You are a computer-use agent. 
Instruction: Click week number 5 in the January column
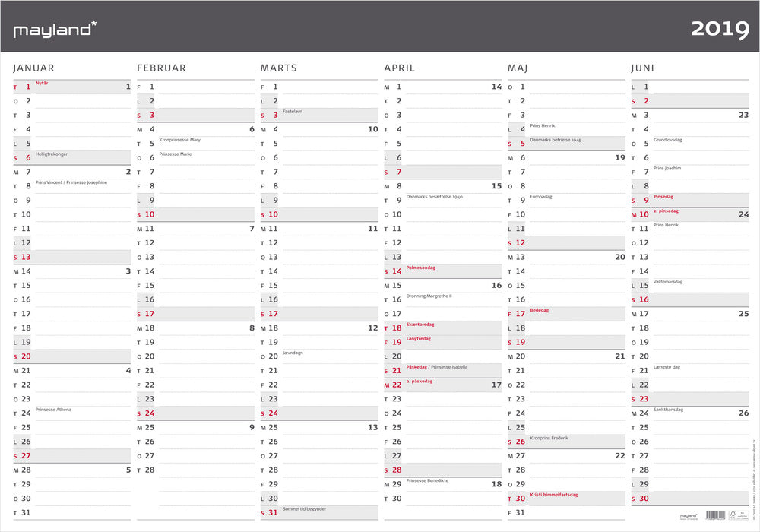click(x=128, y=470)
